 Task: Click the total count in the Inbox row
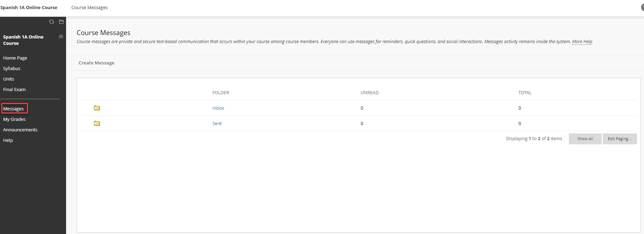520,108
